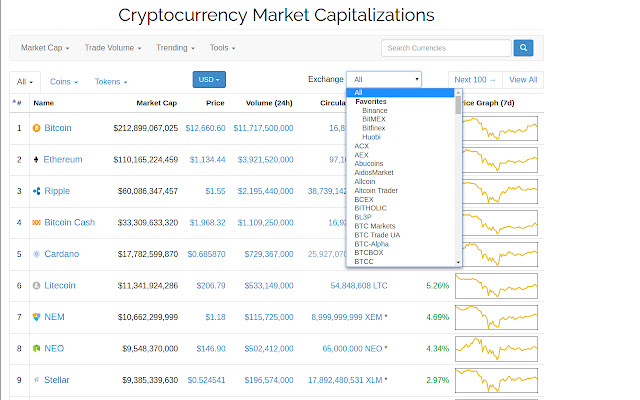Click the Litecoin logo icon

click(x=37, y=285)
